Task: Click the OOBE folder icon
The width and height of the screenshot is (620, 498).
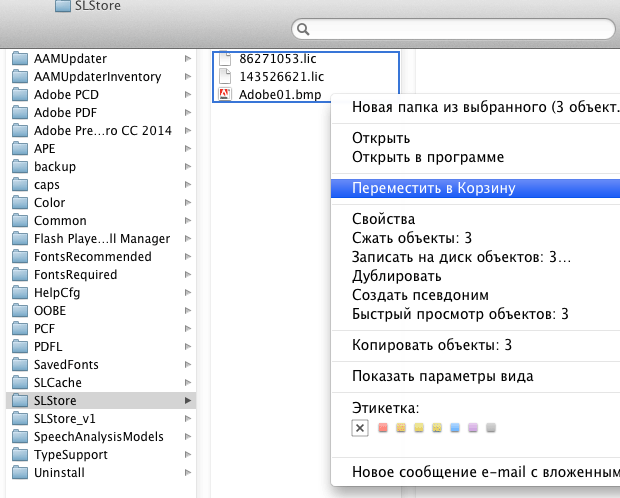Action: coord(20,311)
